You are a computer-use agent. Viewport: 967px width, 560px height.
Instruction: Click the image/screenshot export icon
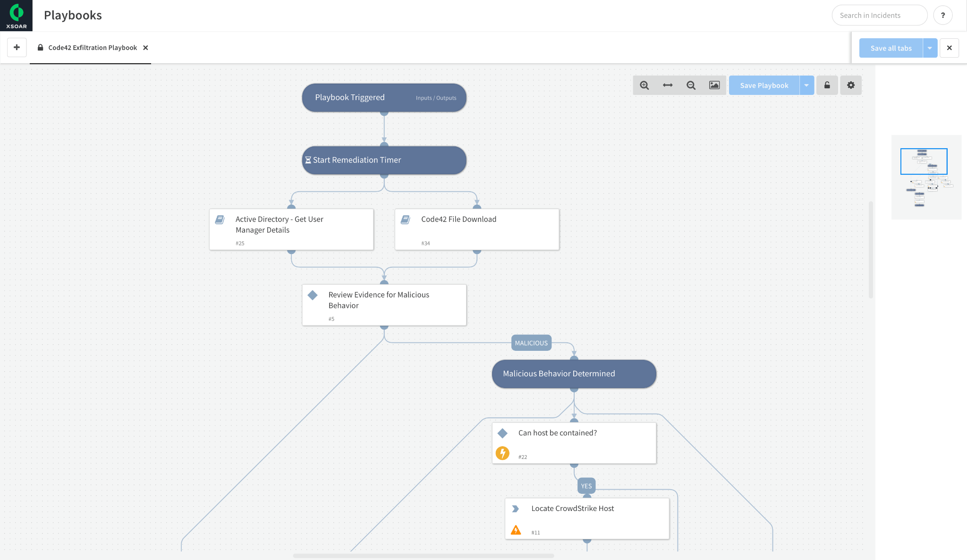(714, 85)
